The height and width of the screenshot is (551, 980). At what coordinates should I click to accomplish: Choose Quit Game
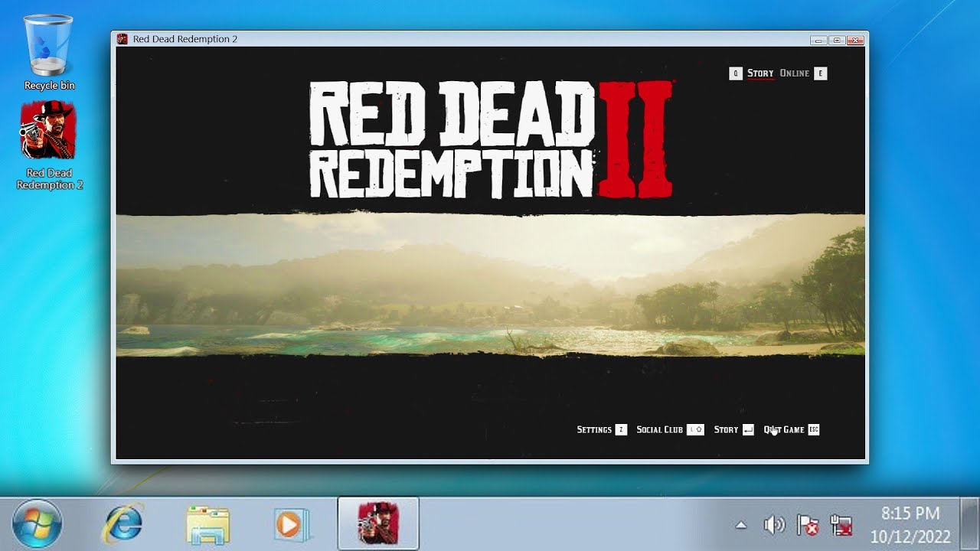pos(784,430)
